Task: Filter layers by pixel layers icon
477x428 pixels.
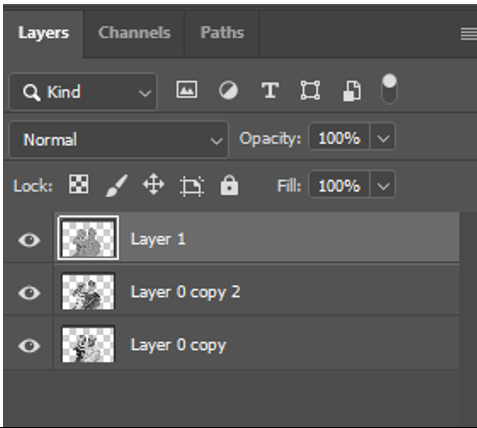Action: click(187, 89)
